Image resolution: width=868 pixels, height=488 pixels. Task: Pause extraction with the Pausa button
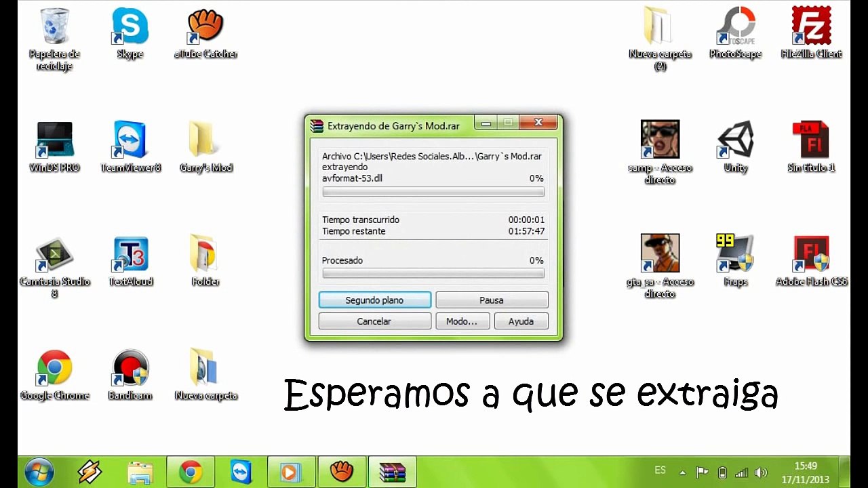tap(492, 300)
